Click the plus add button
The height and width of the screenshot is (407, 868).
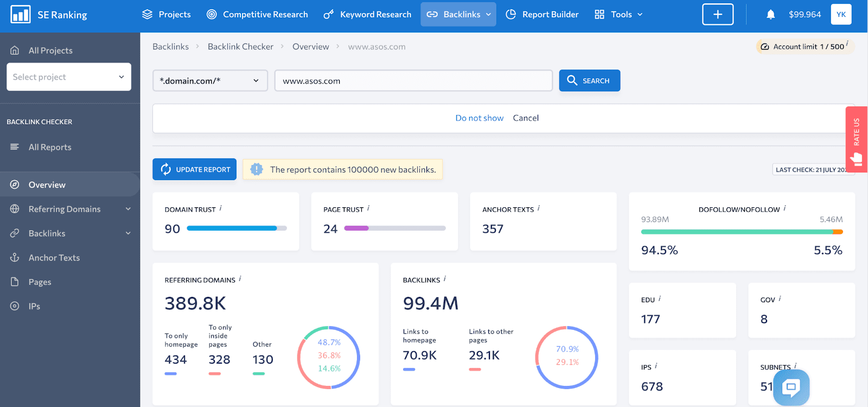point(718,15)
